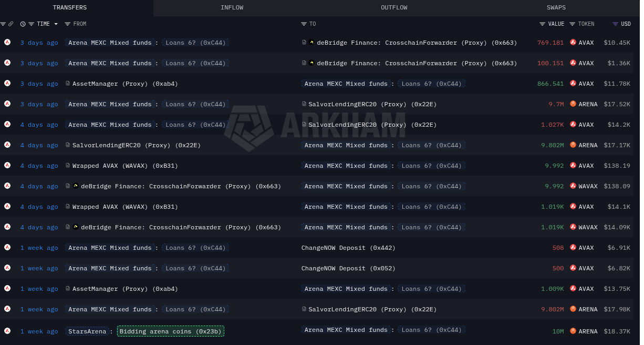644x345 pixels.
Task: Click AVAX token icon on $6.82K row
Action: click(573, 268)
